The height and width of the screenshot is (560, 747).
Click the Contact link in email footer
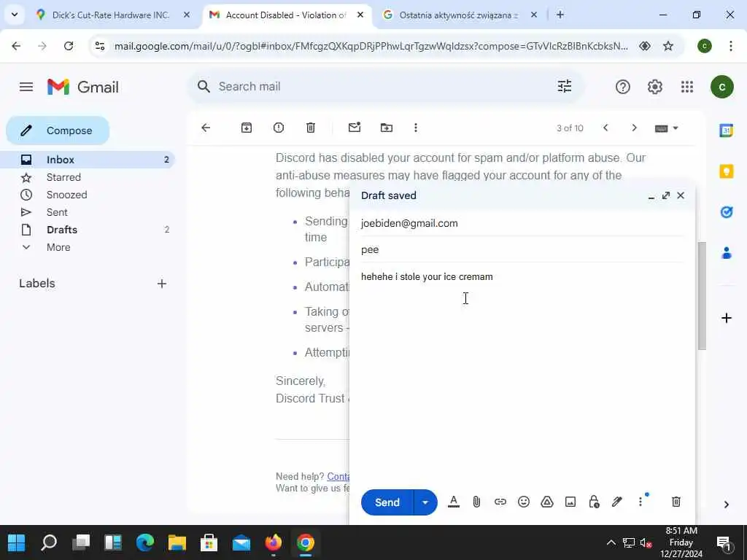point(338,476)
